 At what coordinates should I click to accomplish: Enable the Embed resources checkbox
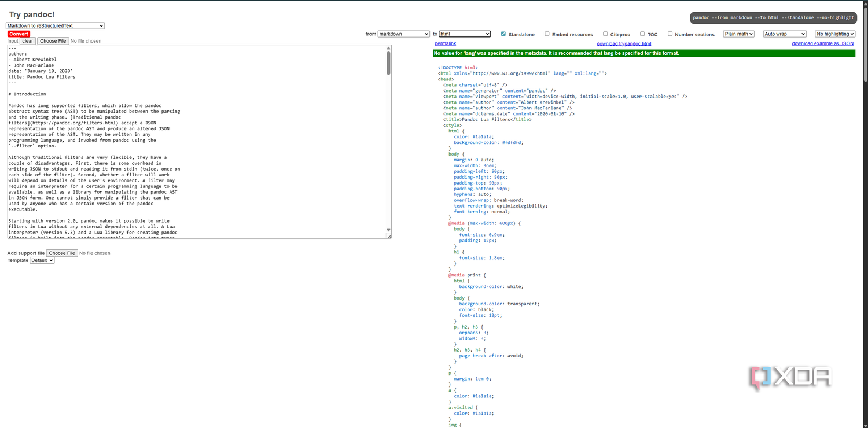click(547, 34)
